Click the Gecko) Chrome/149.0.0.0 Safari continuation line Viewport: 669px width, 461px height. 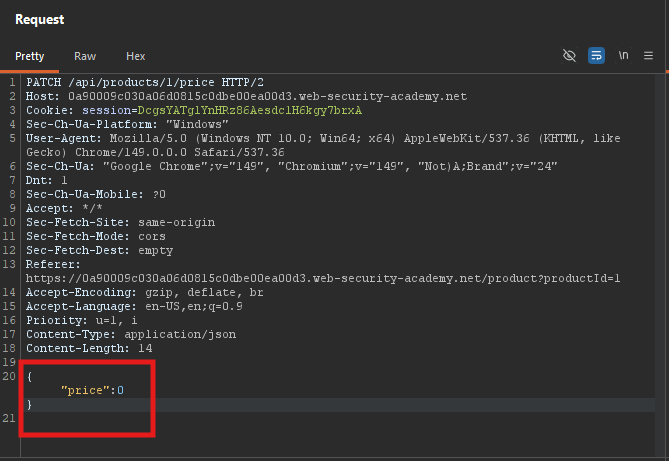tap(155, 152)
